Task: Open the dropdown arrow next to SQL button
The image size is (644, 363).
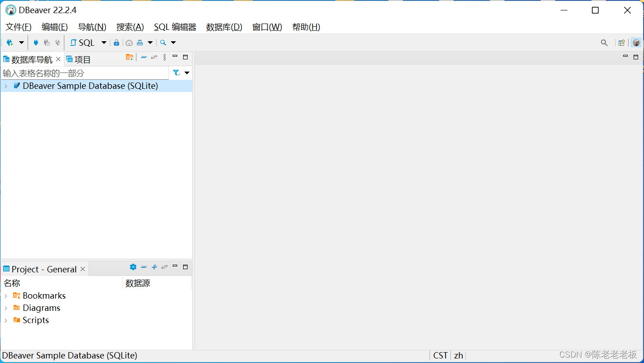Action: click(x=104, y=43)
